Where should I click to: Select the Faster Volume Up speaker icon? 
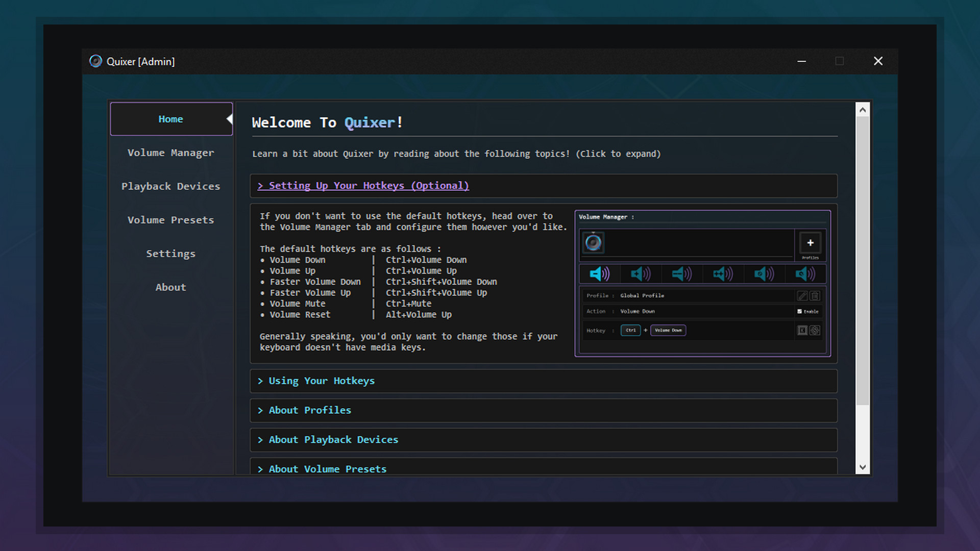(722, 274)
